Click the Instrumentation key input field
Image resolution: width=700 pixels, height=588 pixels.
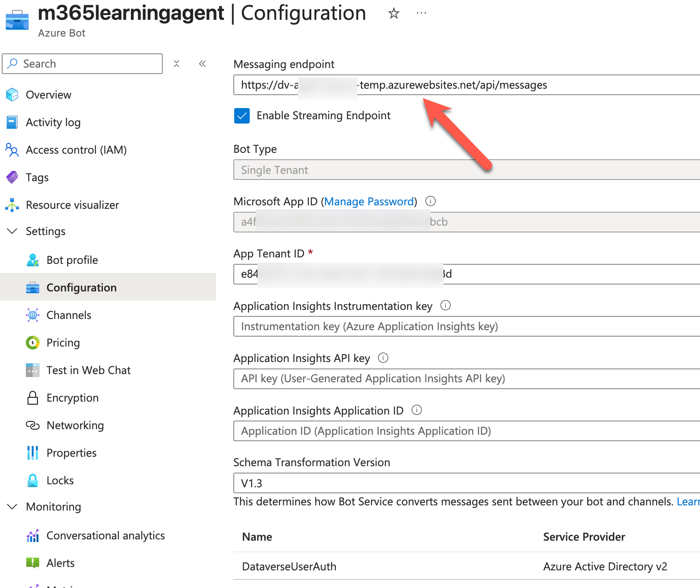click(467, 326)
